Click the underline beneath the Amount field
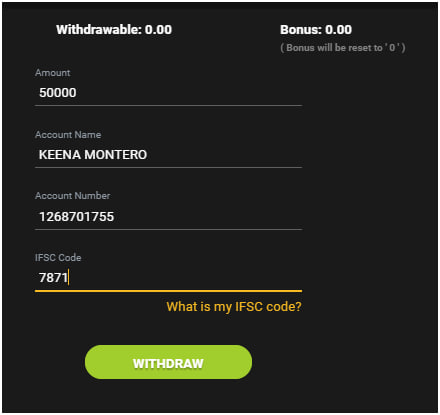Viewport: 440px width, 415px height. [x=168, y=105]
